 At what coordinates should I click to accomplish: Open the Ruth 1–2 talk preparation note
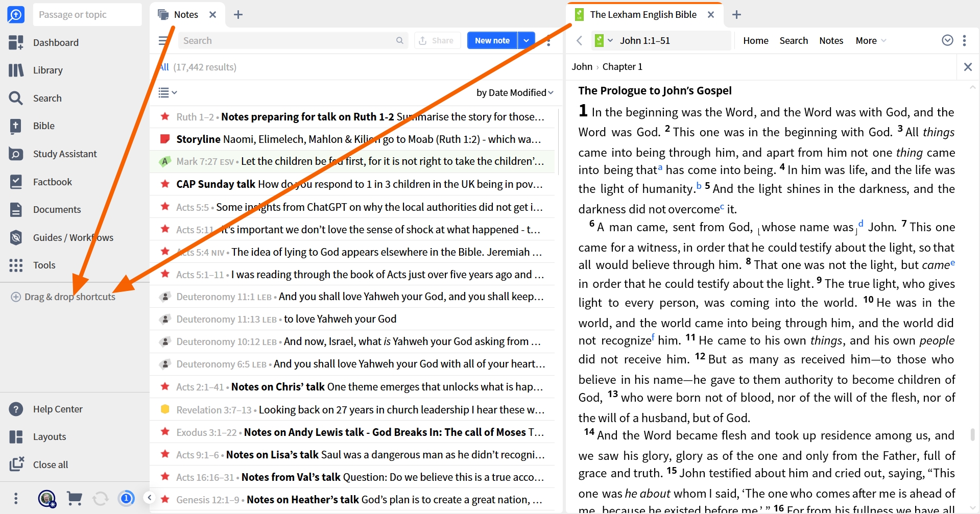(x=352, y=116)
